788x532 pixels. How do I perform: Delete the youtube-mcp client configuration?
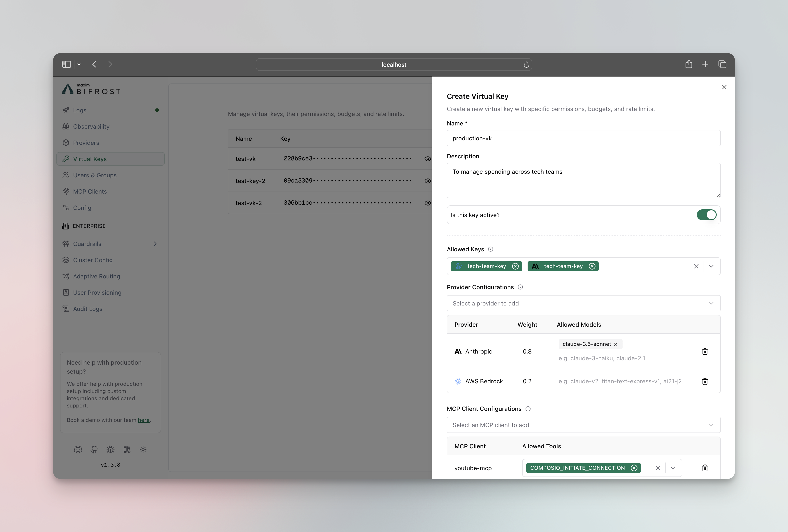705,468
